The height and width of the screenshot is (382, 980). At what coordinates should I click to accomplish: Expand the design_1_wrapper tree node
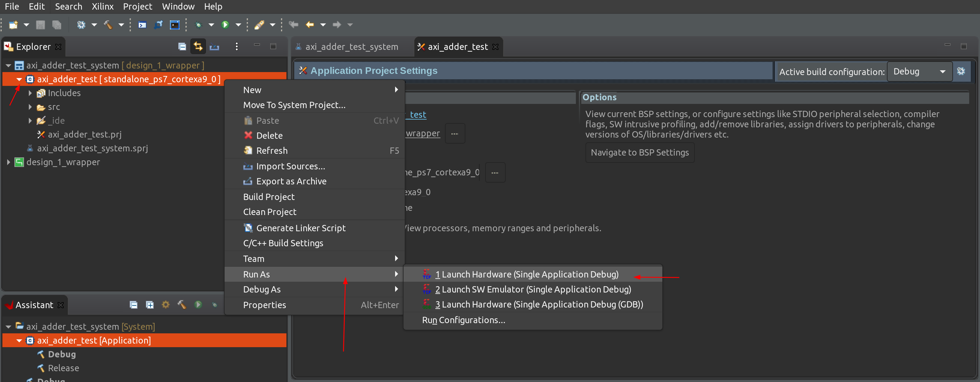click(8, 162)
